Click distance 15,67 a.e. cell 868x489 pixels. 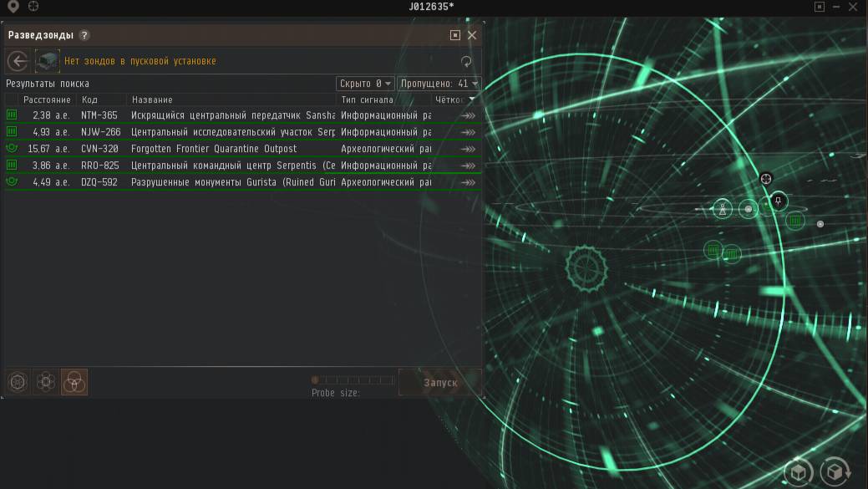pyautogui.click(x=48, y=149)
